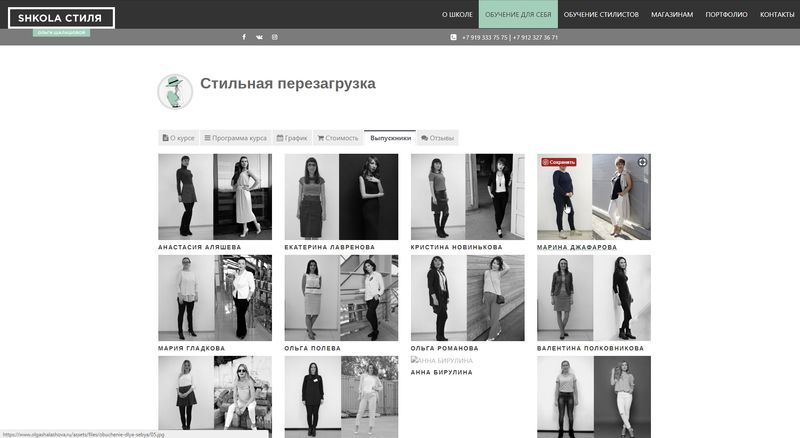800x438 pixels.
Task: Click the zoom icon on Марина Джафарова photo
Action: pos(642,162)
